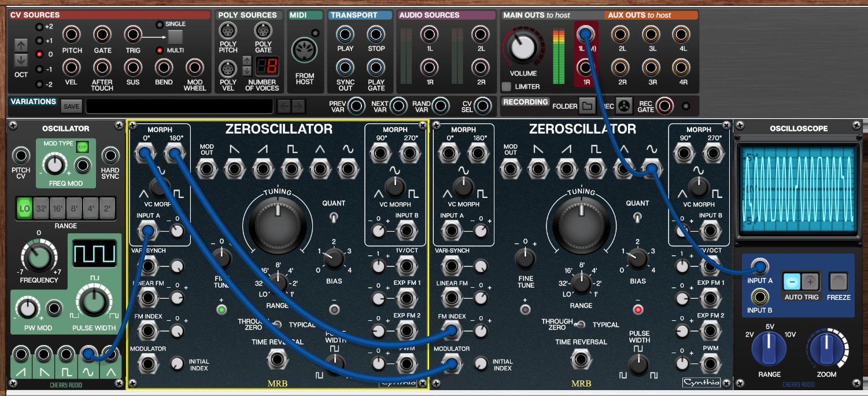Click the octave down arrow

coord(21,60)
